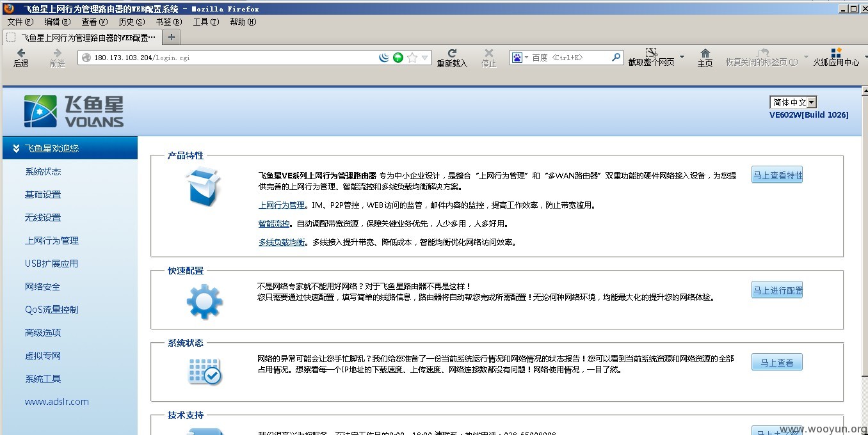Image resolution: width=868 pixels, height=435 pixels.
Task: Open 高级选项 in sidebar
Action: tap(43, 333)
